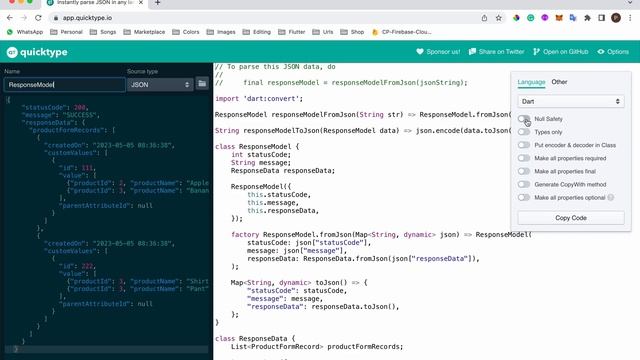Click the colorful first extension icon
This screenshot has width=640, height=360.
[x=516, y=18]
